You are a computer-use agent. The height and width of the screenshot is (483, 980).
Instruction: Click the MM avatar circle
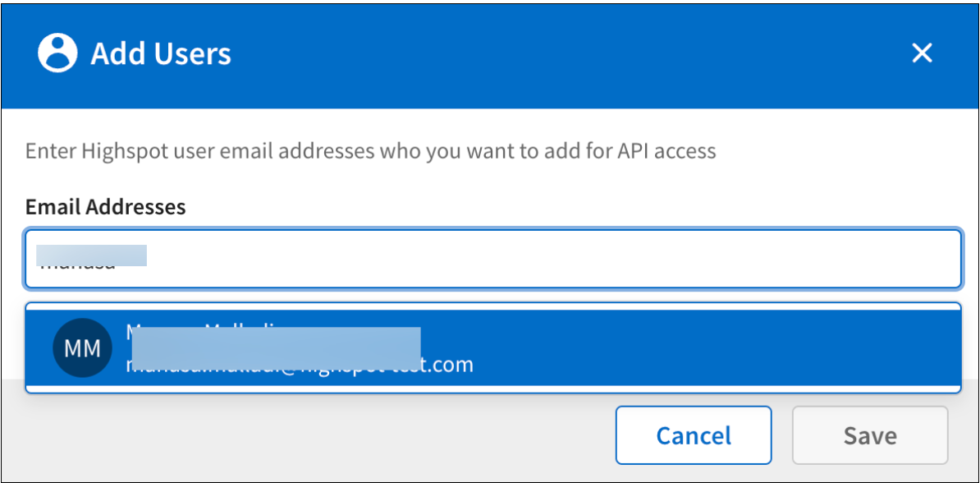click(82, 347)
